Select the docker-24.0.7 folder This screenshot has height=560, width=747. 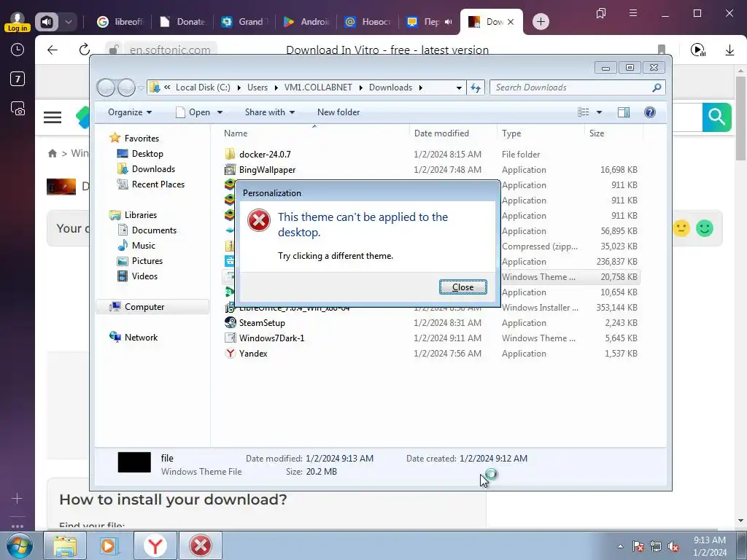[265, 155]
